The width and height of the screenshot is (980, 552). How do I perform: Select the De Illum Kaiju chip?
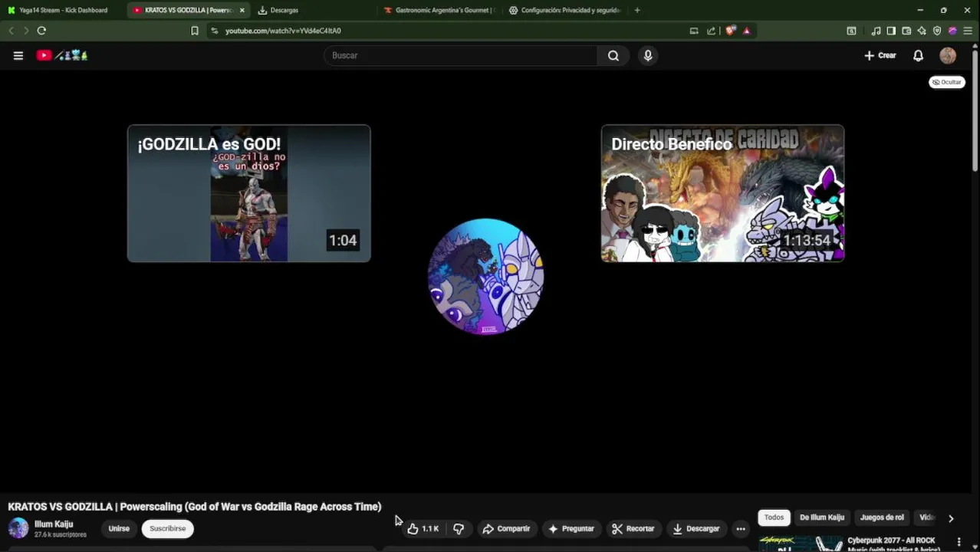tap(821, 517)
